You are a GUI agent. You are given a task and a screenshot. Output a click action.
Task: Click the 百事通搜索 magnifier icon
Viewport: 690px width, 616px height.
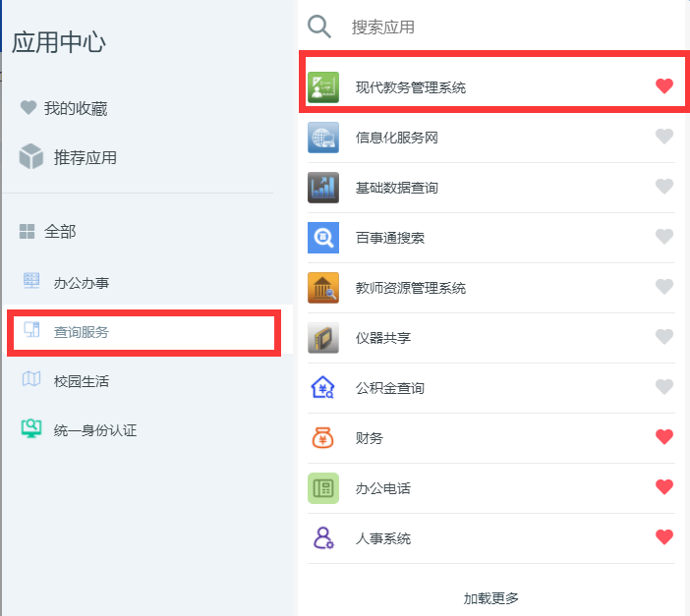click(x=323, y=238)
